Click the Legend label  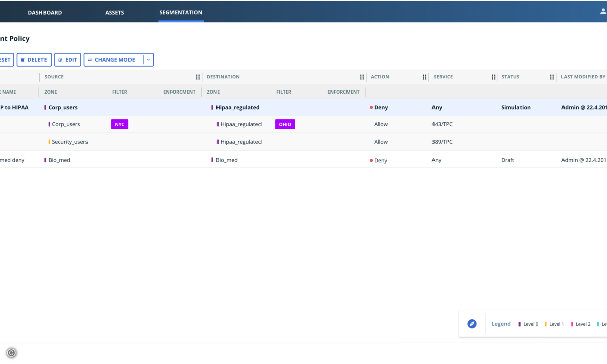click(x=501, y=324)
